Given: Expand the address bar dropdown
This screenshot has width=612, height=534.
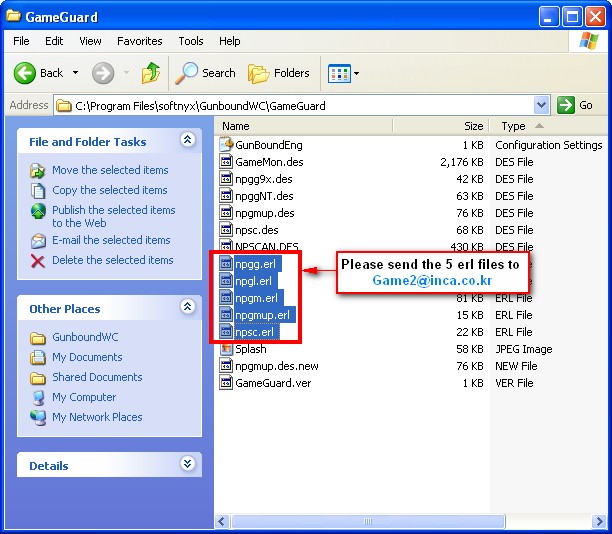Looking at the screenshot, I should pyautogui.click(x=541, y=105).
